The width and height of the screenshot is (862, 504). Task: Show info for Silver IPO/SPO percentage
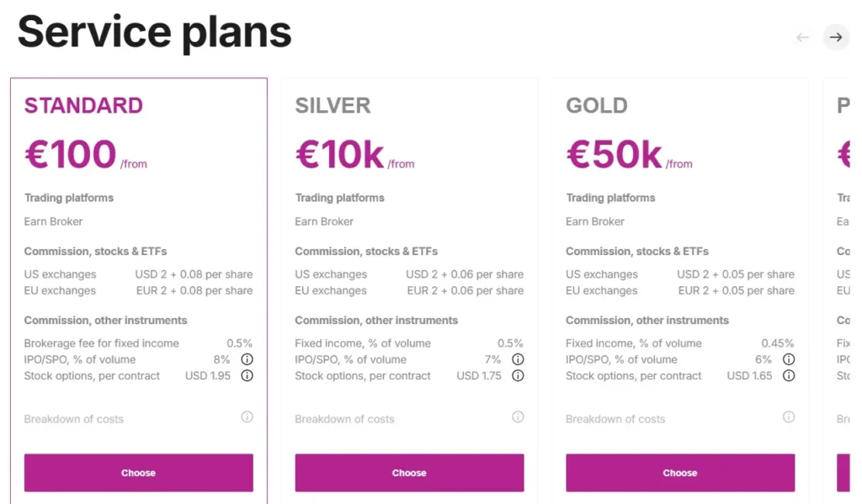click(518, 359)
